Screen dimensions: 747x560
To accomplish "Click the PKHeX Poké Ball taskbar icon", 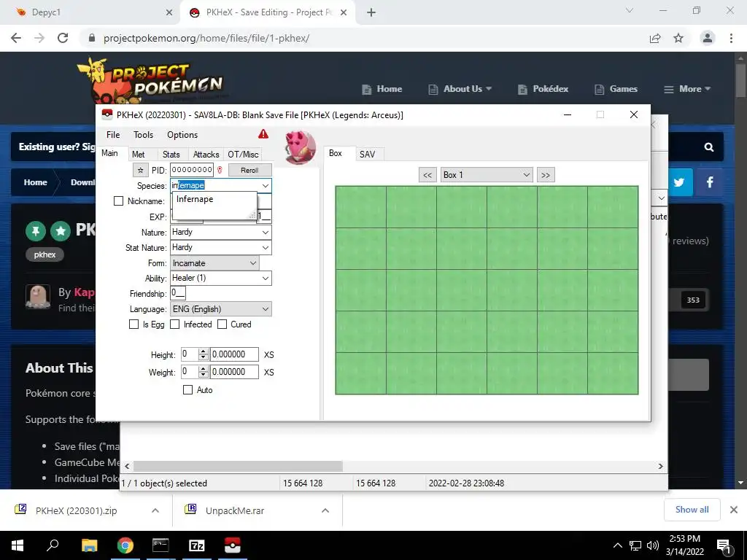I will tap(233, 545).
